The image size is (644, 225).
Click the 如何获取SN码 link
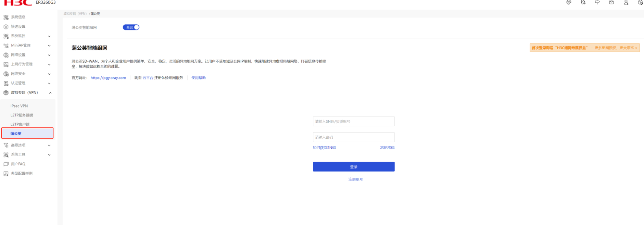(324, 148)
